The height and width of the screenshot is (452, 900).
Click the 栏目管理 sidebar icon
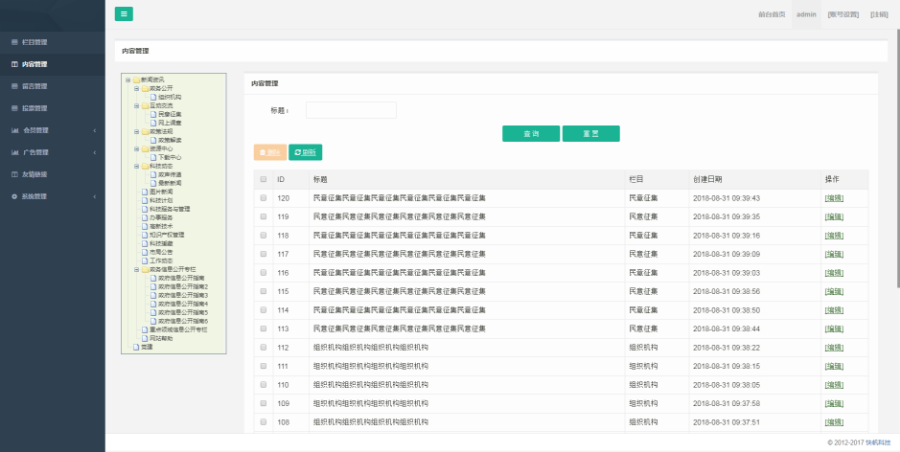click(15, 42)
